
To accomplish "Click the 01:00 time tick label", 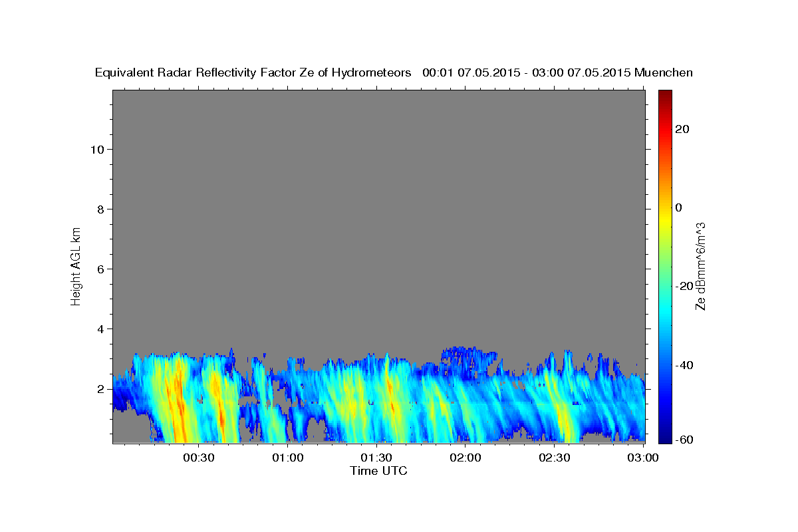I will tap(288, 458).
